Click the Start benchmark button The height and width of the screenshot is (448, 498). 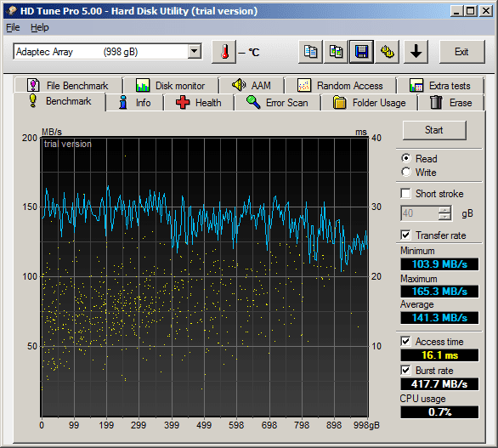tap(434, 130)
